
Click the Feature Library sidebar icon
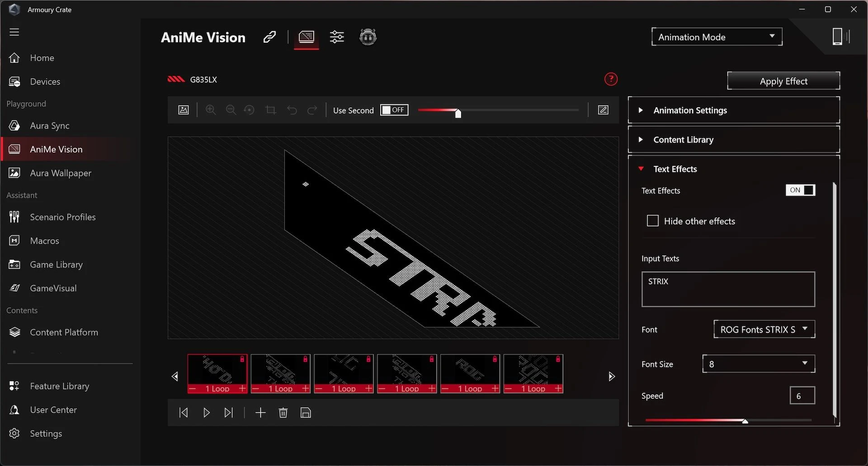(14, 386)
